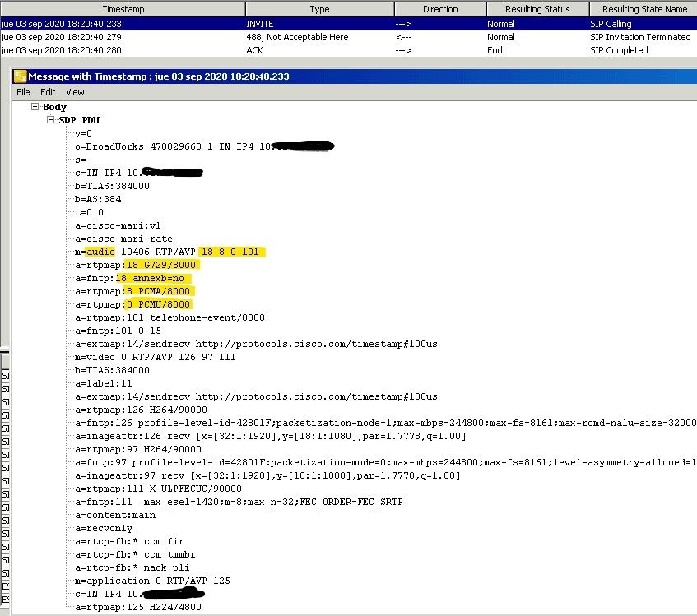Collapse the SDP PDU node
The image size is (697, 616).
(x=51, y=120)
